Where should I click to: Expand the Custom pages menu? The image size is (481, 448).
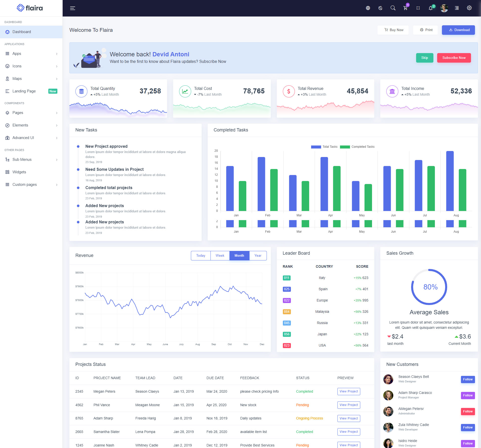pos(31,185)
